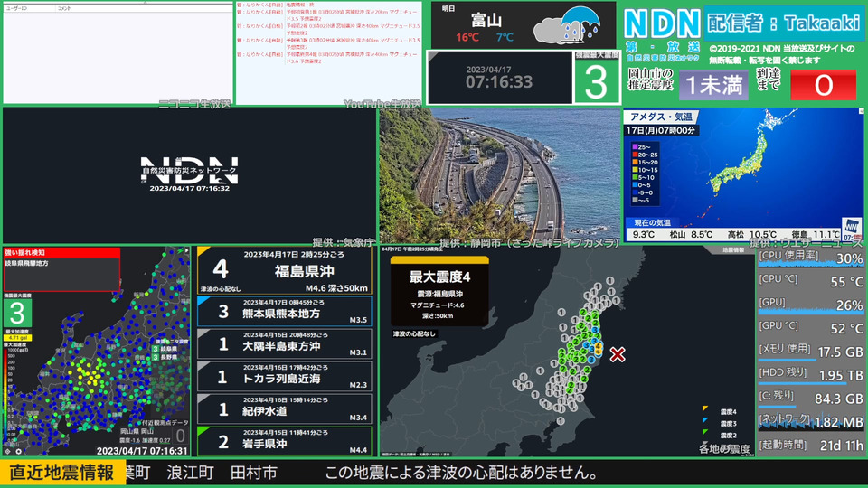Click the HDD 残り 1.95 TB readout
This screenshot has height=488, width=868.
[810, 374]
